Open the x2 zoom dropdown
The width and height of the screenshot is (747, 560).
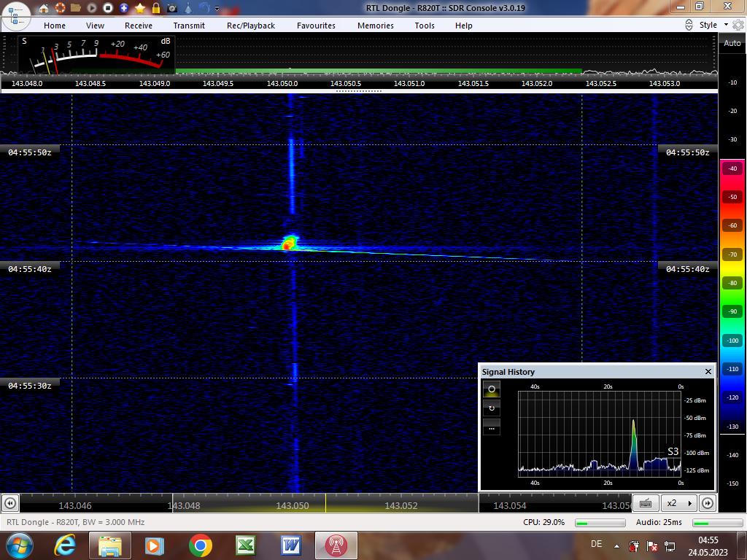tap(679, 503)
